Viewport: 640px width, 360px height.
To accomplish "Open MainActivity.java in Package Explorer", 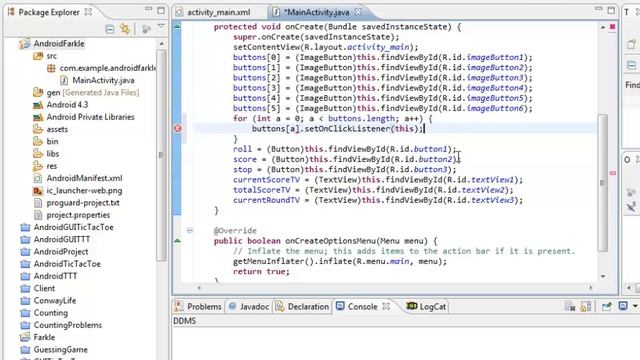I will [103, 80].
